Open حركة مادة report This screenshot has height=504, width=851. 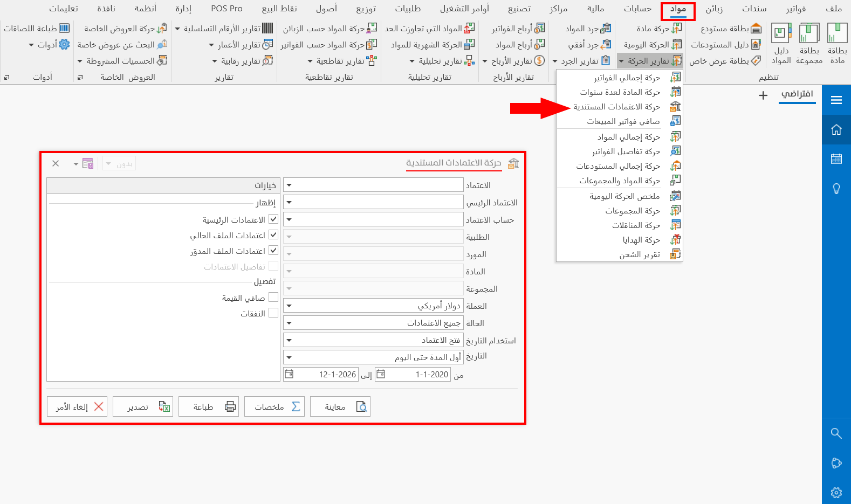coord(659,29)
